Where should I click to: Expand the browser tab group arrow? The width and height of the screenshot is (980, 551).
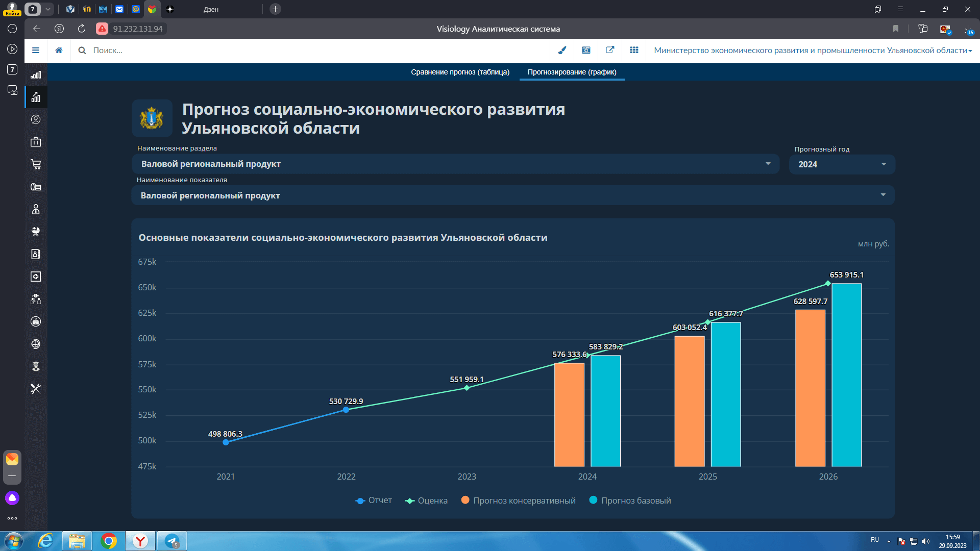(48, 9)
